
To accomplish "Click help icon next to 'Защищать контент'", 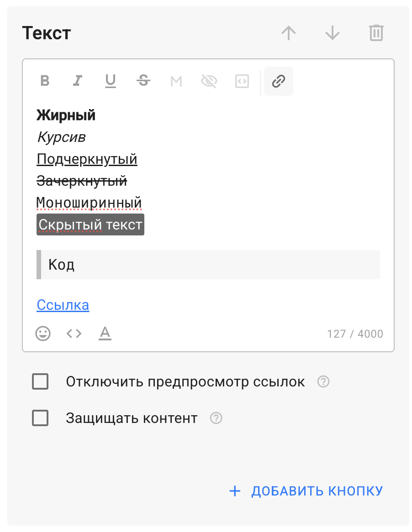I will click(216, 418).
